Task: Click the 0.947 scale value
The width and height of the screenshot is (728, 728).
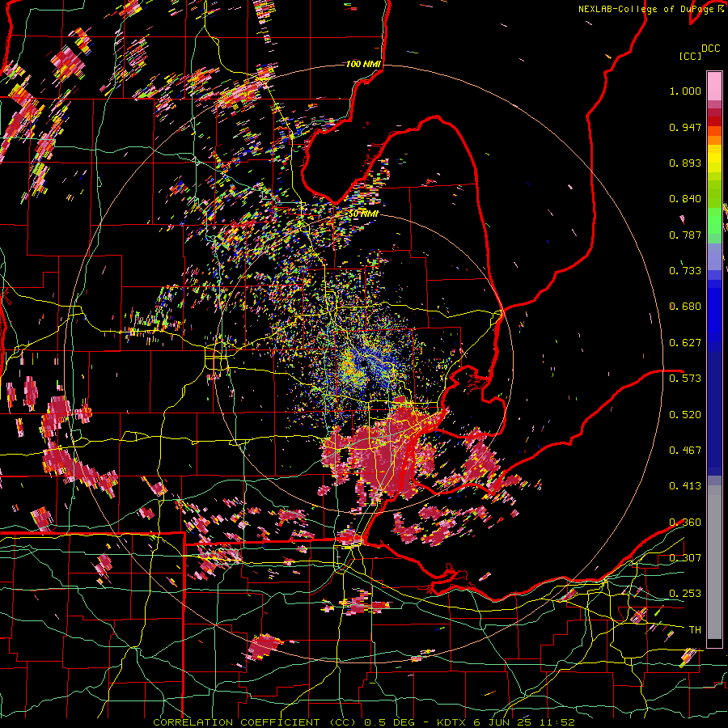Action: 685,127
